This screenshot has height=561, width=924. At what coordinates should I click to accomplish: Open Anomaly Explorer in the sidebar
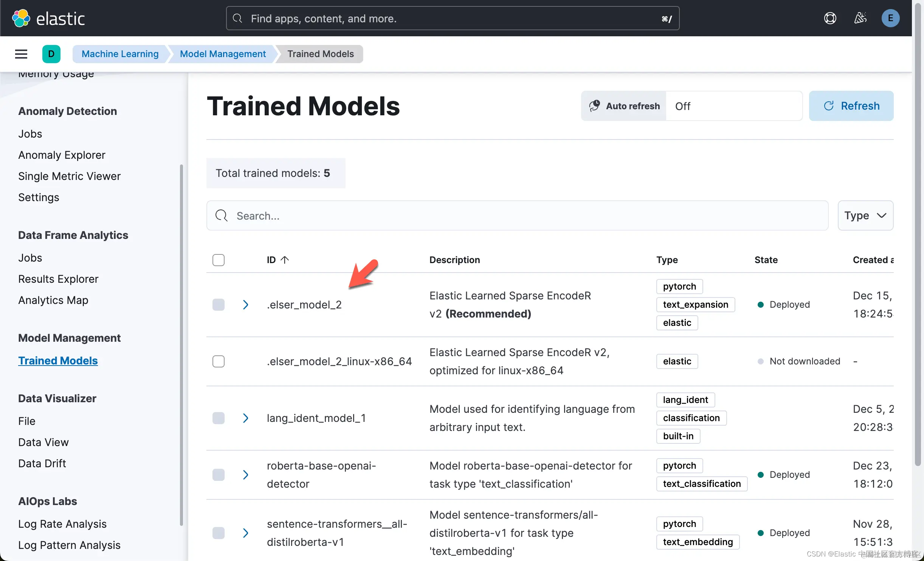(62, 155)
